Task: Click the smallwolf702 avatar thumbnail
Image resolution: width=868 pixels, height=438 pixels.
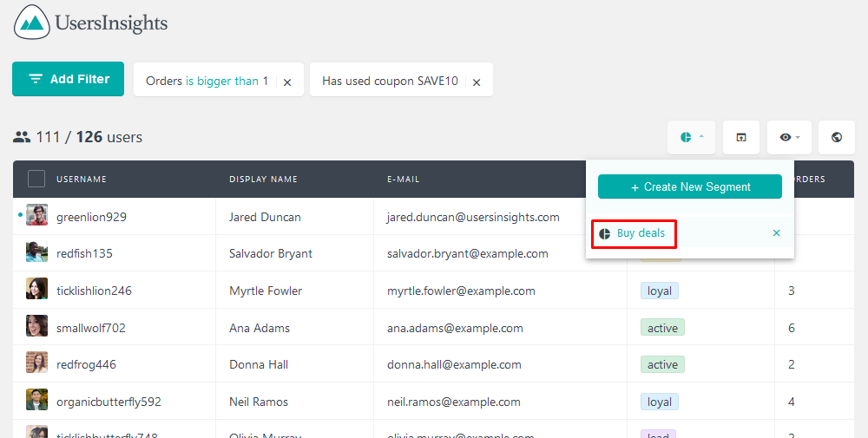Action: 36,327
